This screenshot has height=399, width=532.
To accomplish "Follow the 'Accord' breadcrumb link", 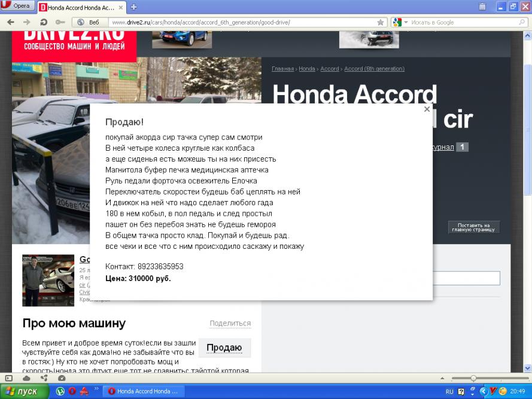I will click(x=330, y=69).
